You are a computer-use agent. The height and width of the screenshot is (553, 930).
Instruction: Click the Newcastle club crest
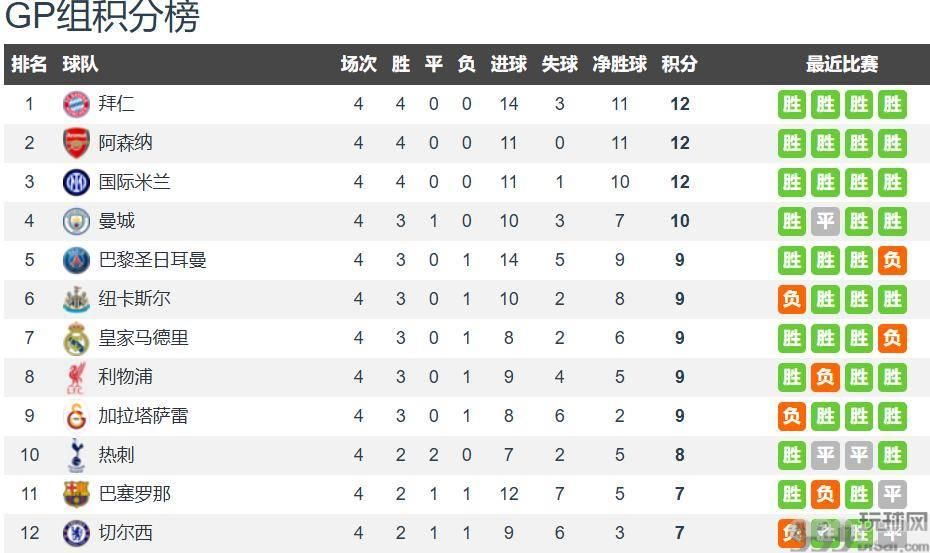(x=76, y=299)
